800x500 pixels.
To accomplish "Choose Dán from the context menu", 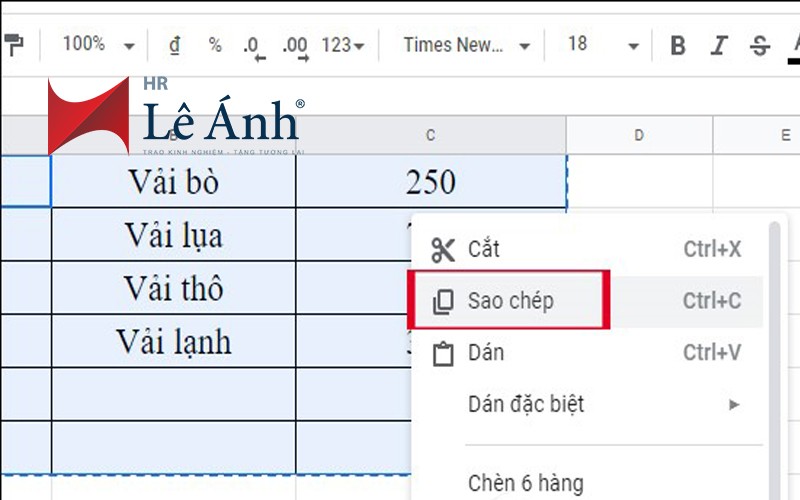I will pyautogui.click(x=588, y=353).
